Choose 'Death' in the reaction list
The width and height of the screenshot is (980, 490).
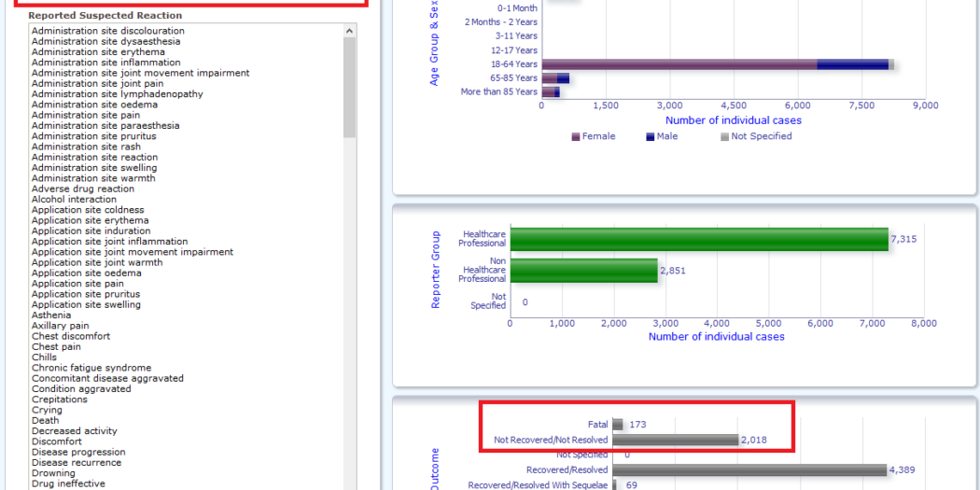[x=45, y=420]
